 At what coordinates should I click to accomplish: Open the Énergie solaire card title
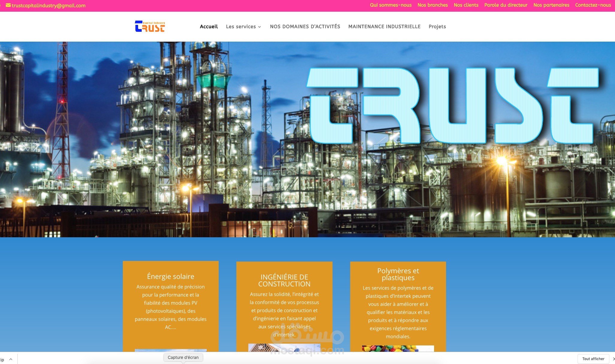(170, 276)
